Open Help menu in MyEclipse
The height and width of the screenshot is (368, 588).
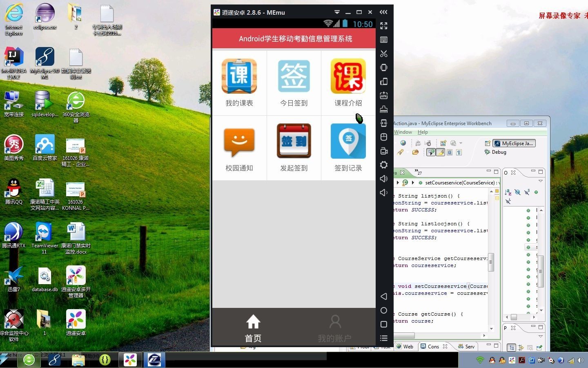423,132
